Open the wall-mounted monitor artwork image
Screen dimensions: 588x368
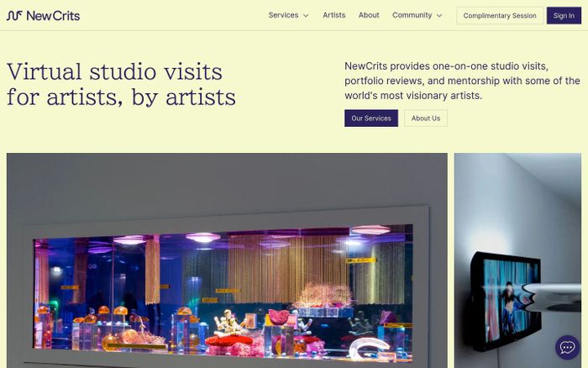pos(517,260)
